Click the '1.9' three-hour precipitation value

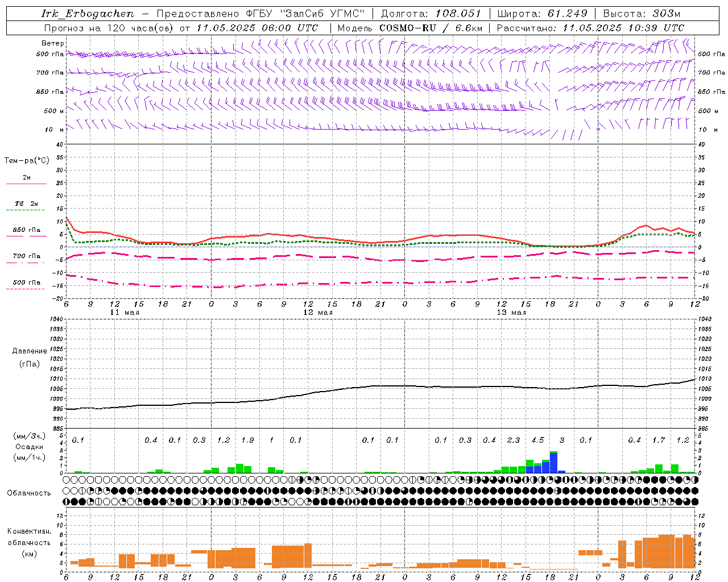click(x=247, y=440)
